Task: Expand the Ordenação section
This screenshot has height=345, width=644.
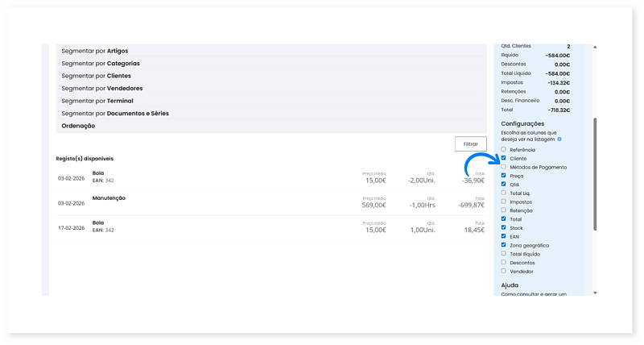Action: 78,126
